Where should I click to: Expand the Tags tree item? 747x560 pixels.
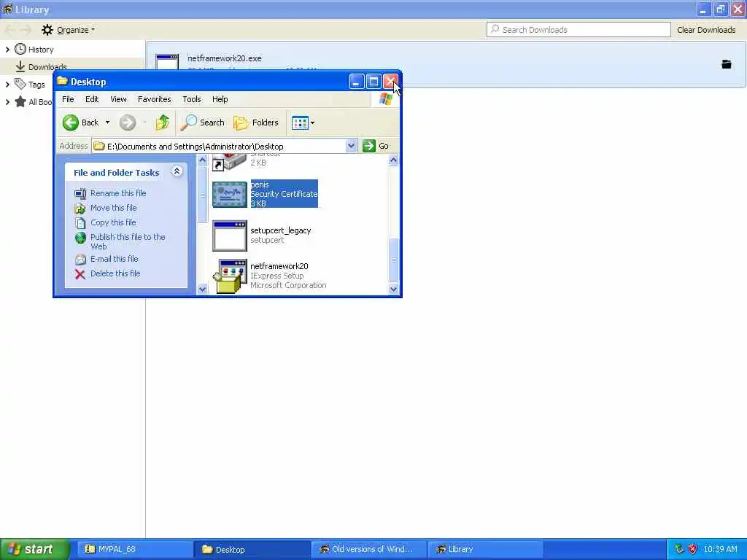tap(7, 85)
